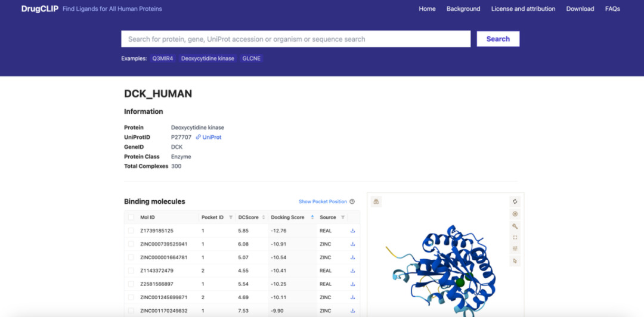Click DCScore value 6.08
This screenshot has width=644, height=317.
[243, 244]
